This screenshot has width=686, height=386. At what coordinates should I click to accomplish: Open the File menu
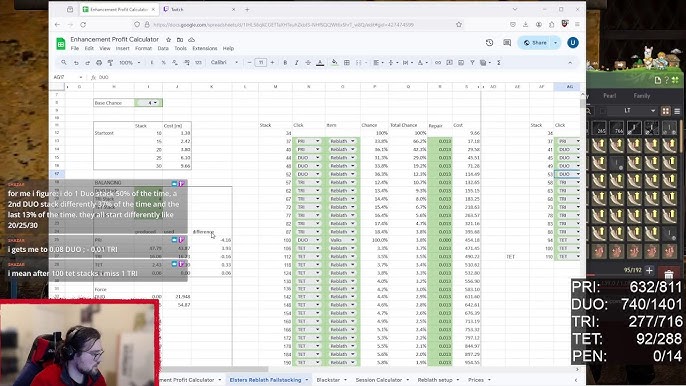(x=75, y=48)
